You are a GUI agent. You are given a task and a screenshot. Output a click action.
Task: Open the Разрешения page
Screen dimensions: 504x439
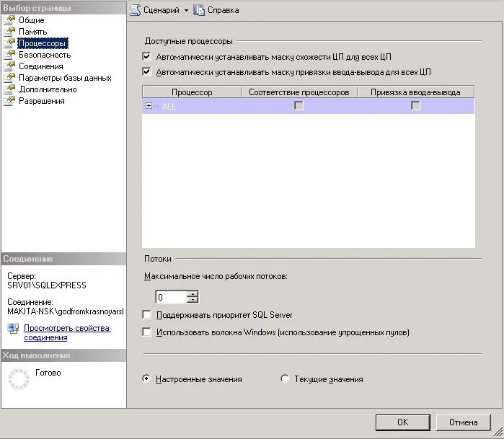(42, 101)
